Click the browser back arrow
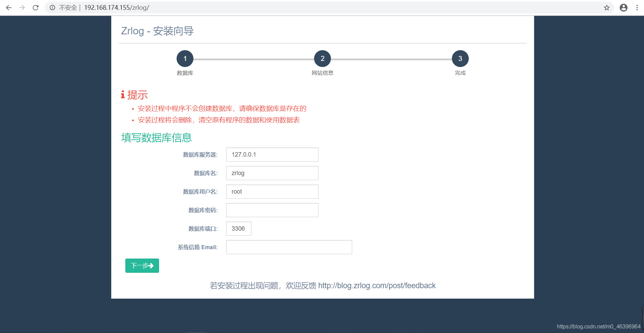The width and height of the screenshot is (644, 333). point(9,7)
